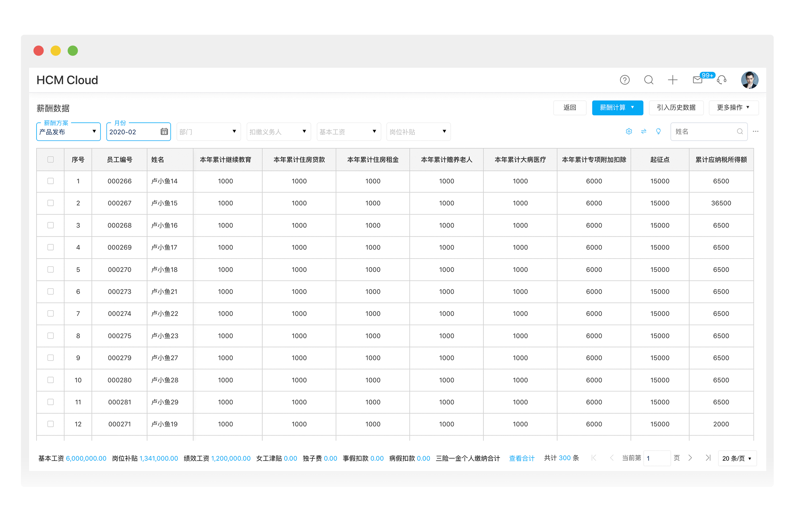Check the row for 卢小鱼21
The width and height of the screenshot is (795, 532).
tap(50, 292)
